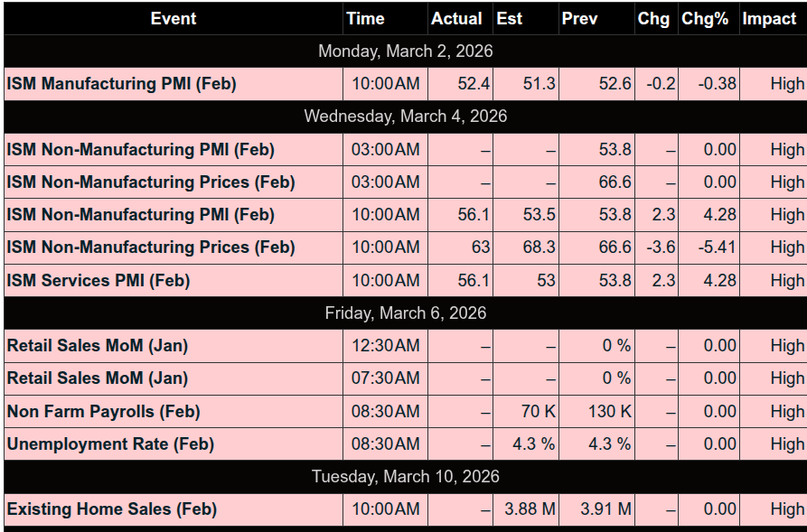Click the 70 K estimate for Non Farm Payrolls

(x=538, y=411)
